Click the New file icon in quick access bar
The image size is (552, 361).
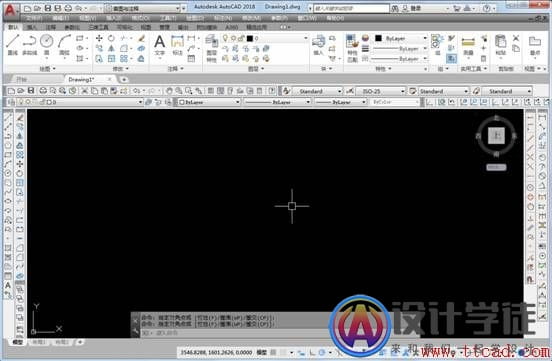tap(27, 8)
